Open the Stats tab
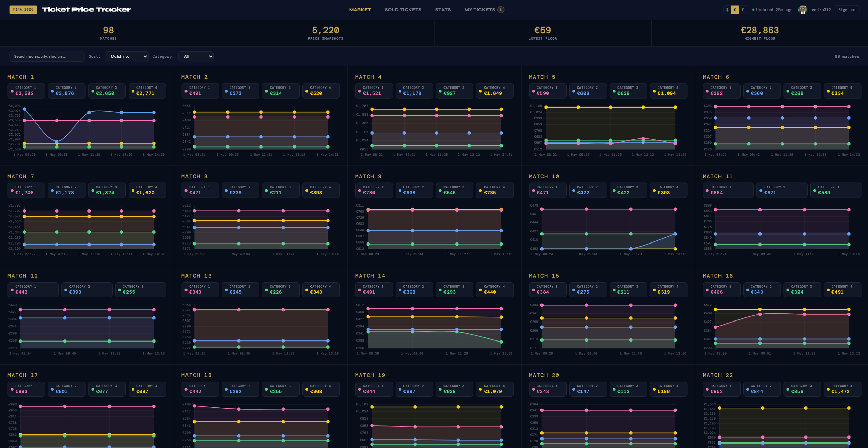 click(443, 9)
